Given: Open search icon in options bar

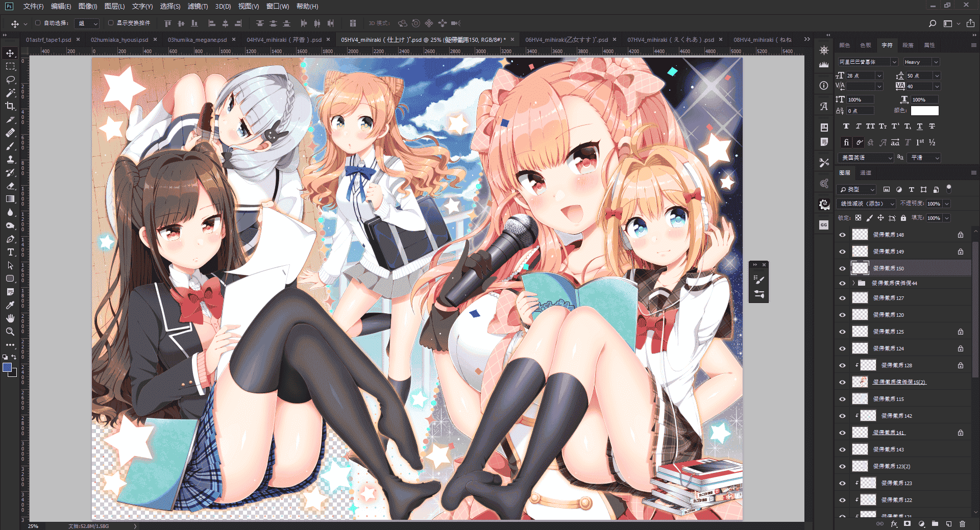Looking at the screenshot, I should pyautogui.click(x=933, y=23).
